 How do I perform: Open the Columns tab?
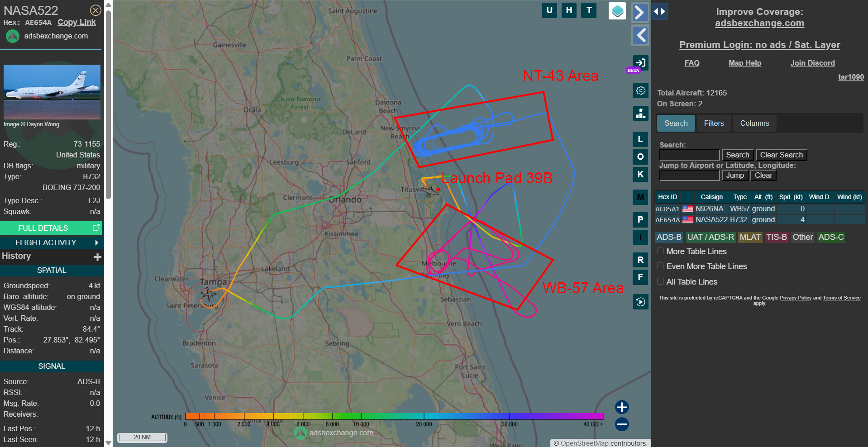pyautogui.click(x=754, y=123)
